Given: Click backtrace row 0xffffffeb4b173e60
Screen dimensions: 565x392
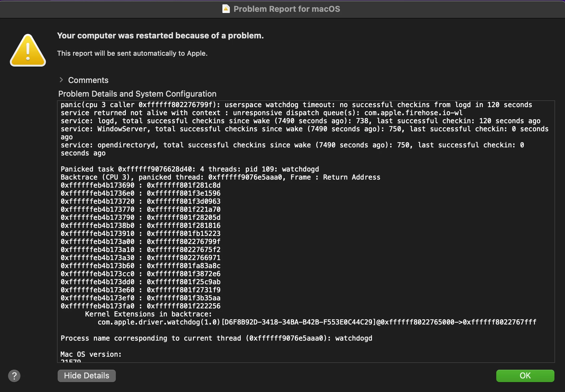Looking at the screenshot, I should 140,290.
